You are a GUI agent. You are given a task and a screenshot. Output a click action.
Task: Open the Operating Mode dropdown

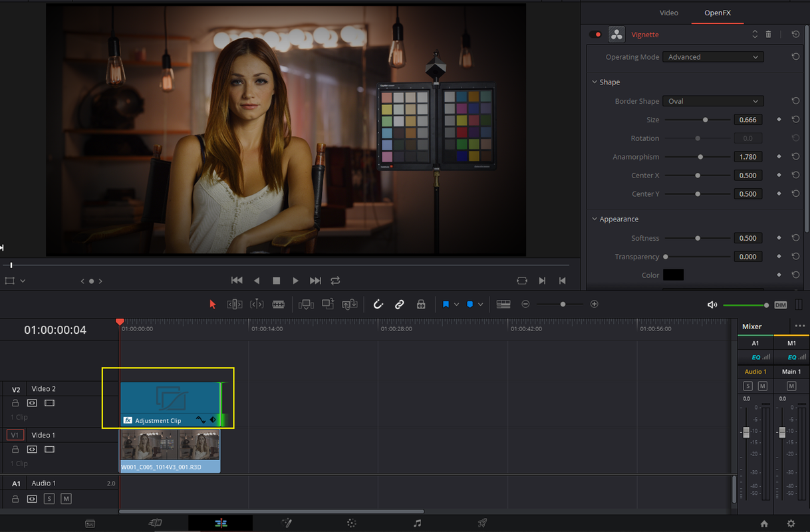(713, 57)
